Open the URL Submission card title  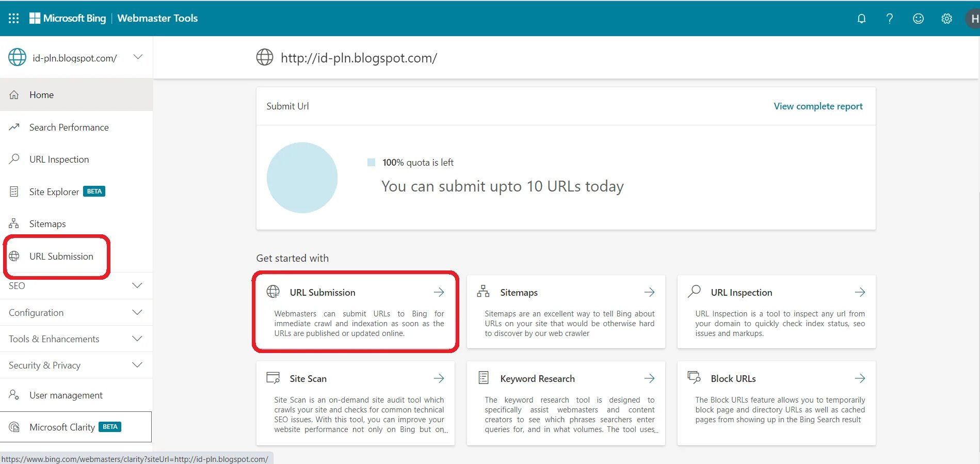pyautogui.click(x=323, y=293)
